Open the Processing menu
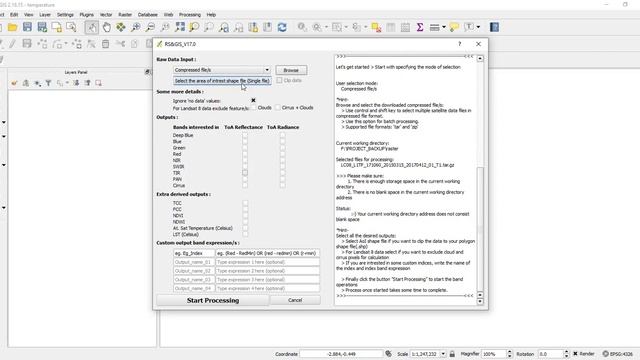Screen dimensions: 640x360 (190, 15)
